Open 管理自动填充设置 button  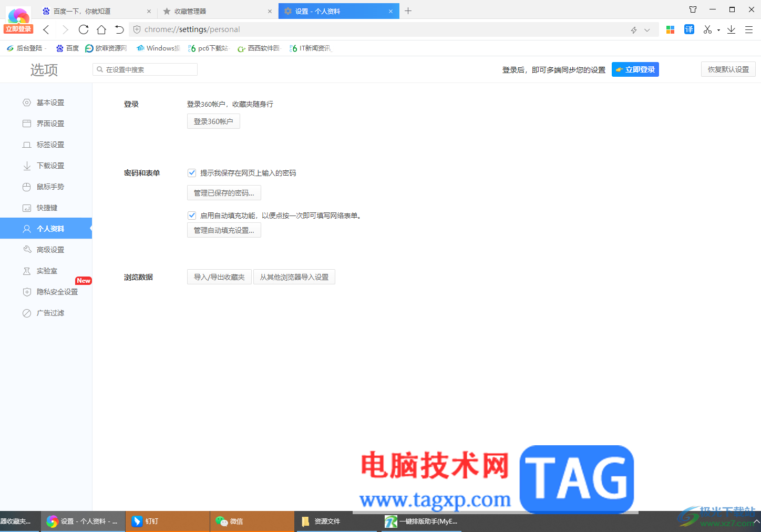pos(224,230)
